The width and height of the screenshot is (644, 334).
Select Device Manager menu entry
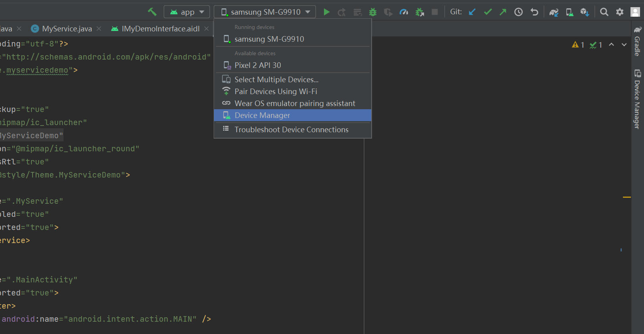pyautogui.click(x=293, y=115)
